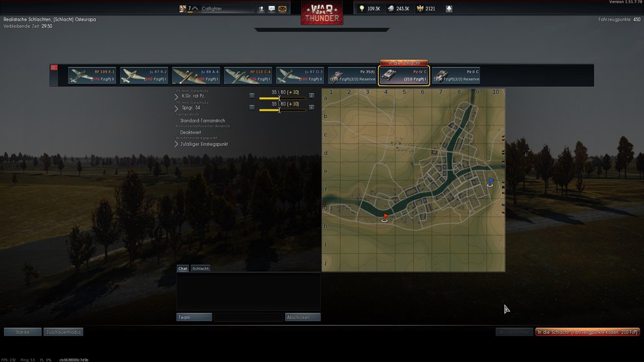Select the Ju 87 D-3 aircraft slot

click(300, 75)
